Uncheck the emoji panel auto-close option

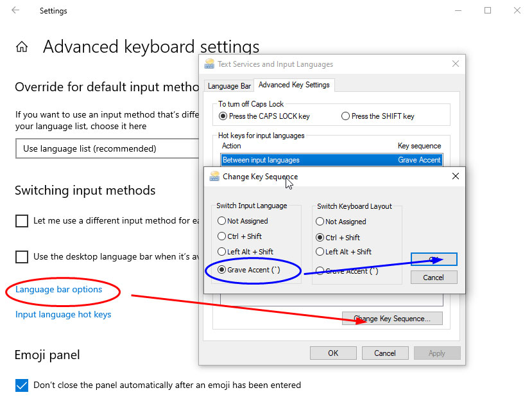tap(21, 385)
